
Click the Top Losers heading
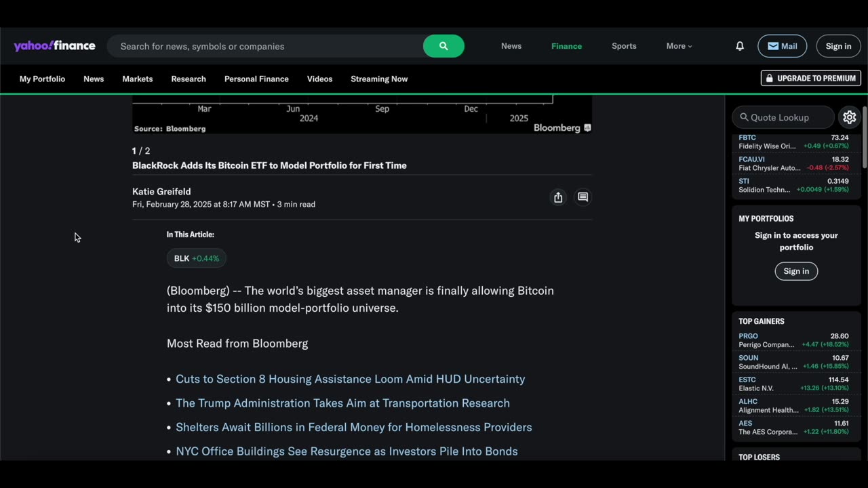pyautogui.click(x=759, y=457)
